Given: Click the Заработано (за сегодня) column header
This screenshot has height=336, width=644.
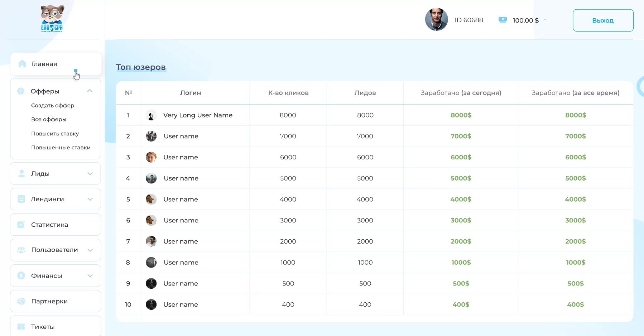Looking at the screenshot, I should pyautogui.click(x=461, y=93).
